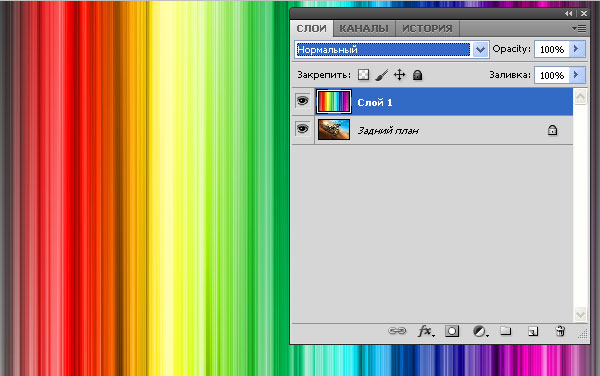Switch to the ИСТОРИЯ tab

point(427,29)
